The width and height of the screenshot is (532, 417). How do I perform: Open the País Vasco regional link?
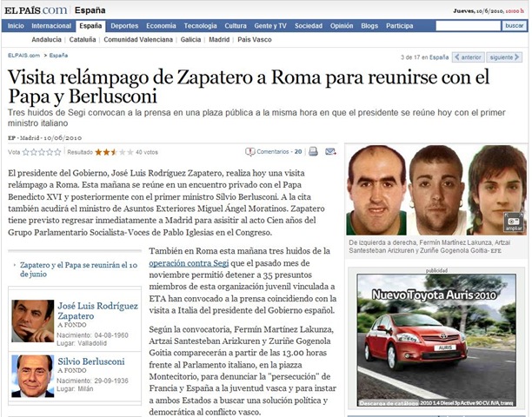point(255,40)
